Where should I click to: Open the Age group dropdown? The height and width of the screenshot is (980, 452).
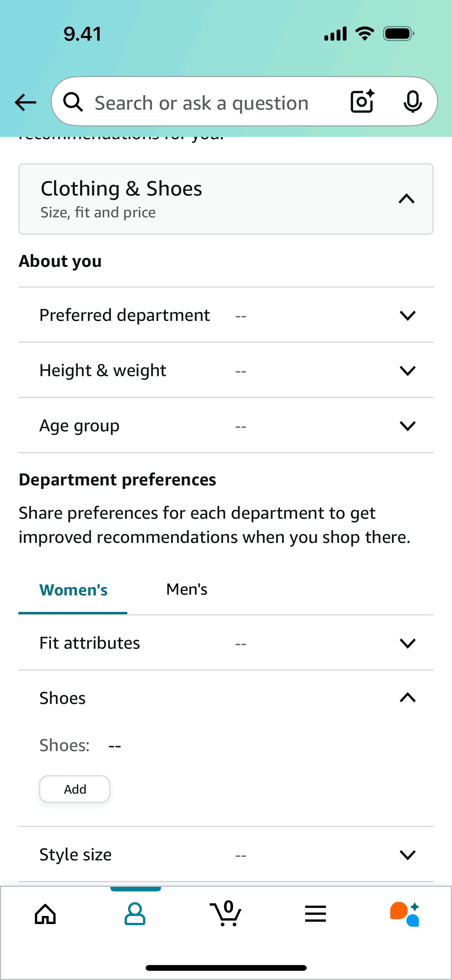pyautogui.click(x=407, y=426)
